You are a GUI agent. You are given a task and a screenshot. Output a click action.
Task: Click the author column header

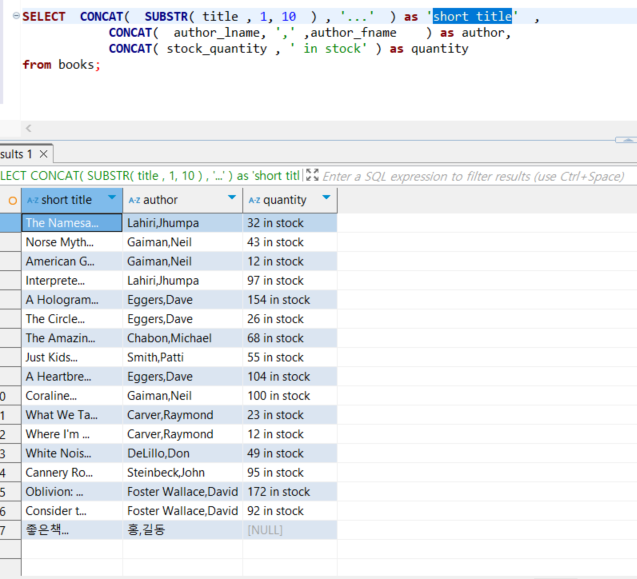tap(182, 200)
